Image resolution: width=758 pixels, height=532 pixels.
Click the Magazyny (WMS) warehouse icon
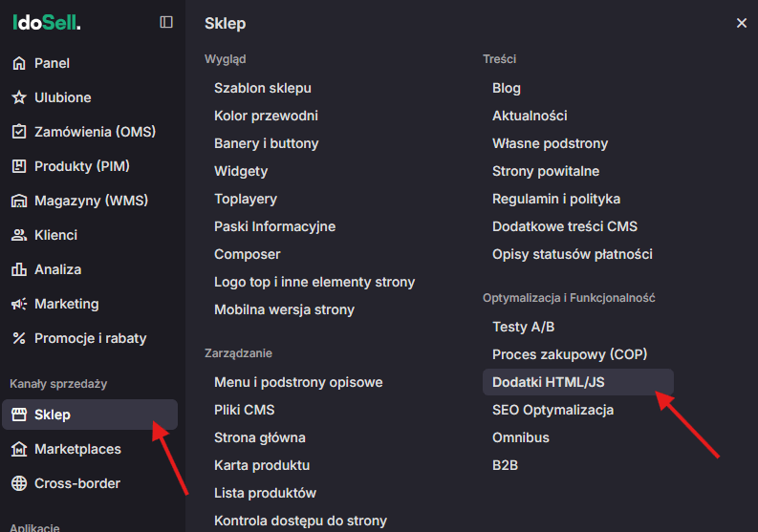(x=18, y=201)
